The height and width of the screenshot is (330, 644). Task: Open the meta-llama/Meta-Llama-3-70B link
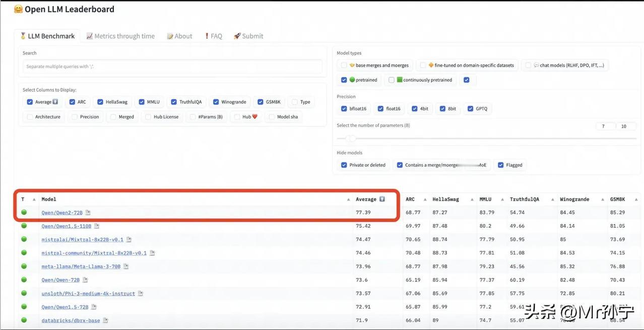(x=81, y=266)
